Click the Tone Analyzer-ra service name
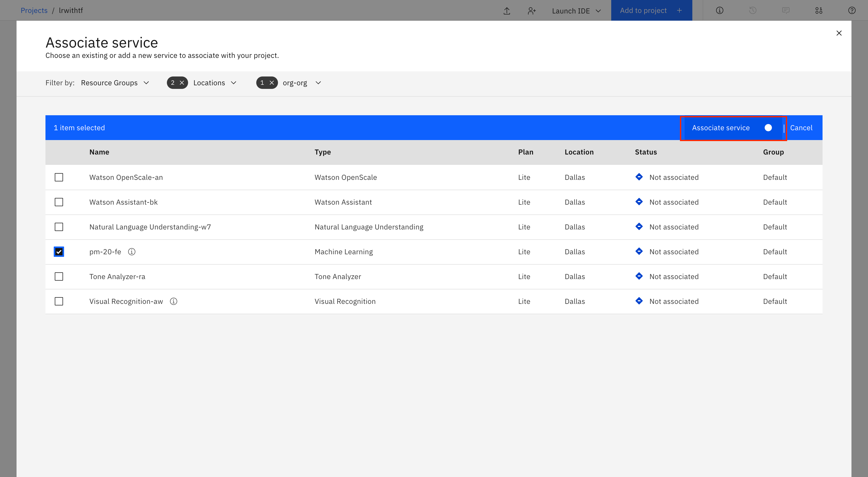Viewport: 868px width, 477px height. tap(117, 276)
